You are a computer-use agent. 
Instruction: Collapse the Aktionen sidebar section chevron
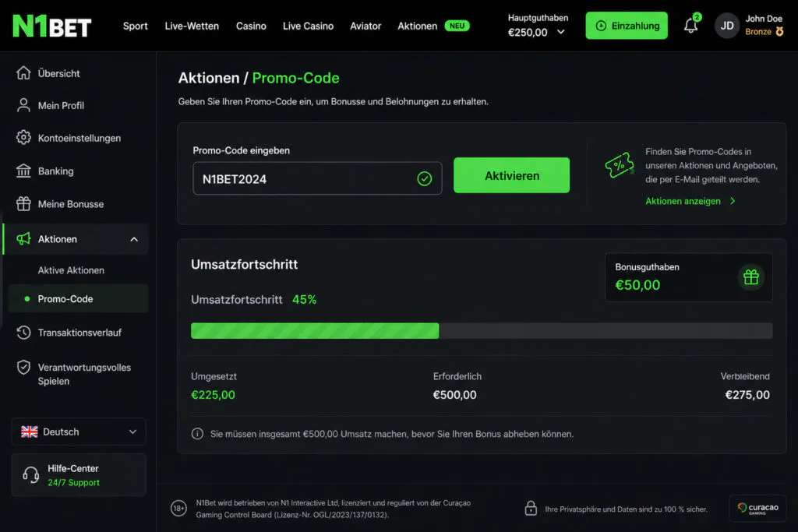[134, 239]
